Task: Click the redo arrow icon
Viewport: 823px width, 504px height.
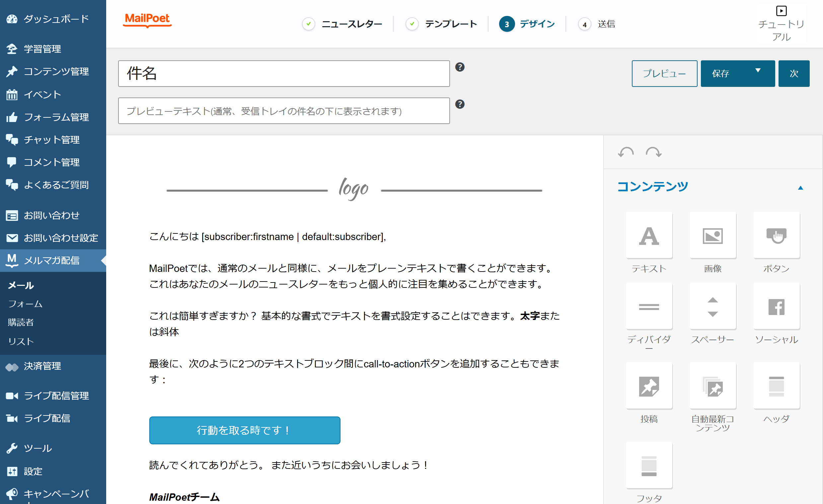Action: (x=653, y=152)
